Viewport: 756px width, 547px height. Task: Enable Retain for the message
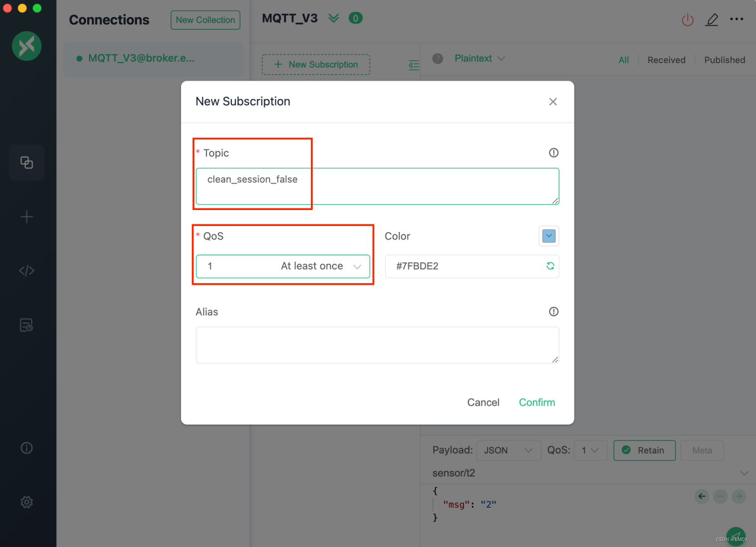click(x=644, y=450)
